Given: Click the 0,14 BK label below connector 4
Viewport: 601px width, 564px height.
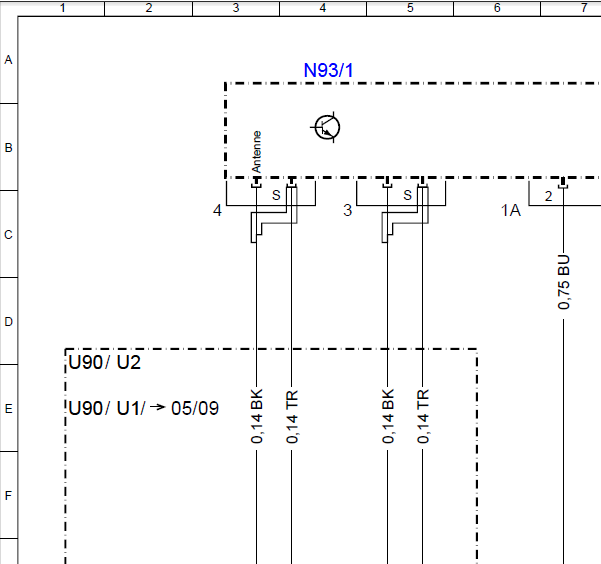Looking at the screenshot, I should click(x=257, y=416).
